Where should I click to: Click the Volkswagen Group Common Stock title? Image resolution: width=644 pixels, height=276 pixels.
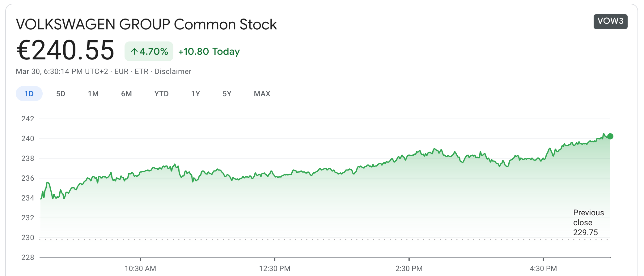[x=146, y=24]
